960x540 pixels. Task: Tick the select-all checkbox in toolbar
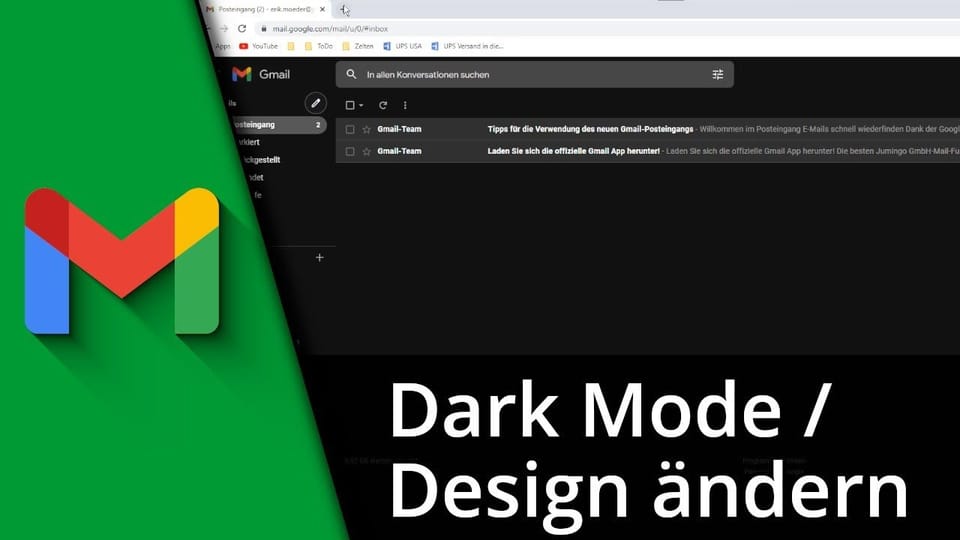pyautogui.click(x=350, y=105)
